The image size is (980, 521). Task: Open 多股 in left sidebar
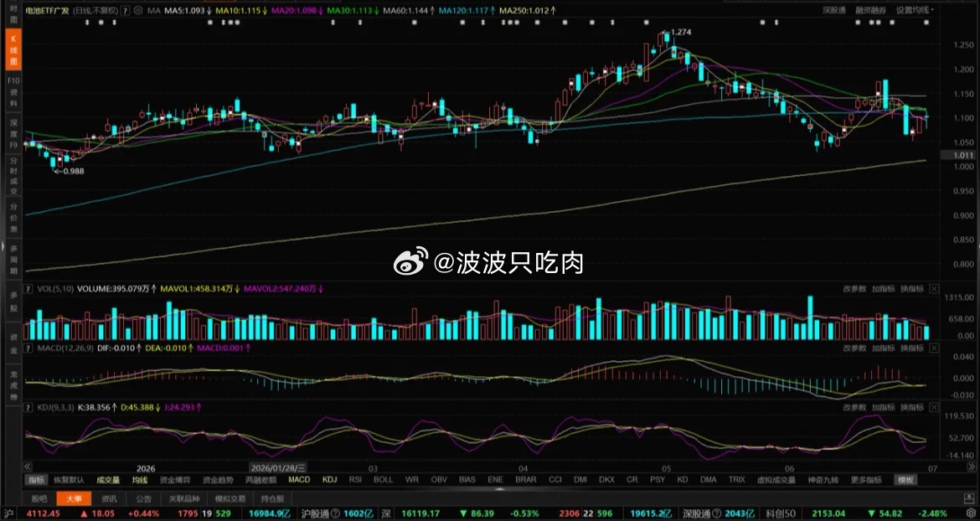click(x=13, y=302)
